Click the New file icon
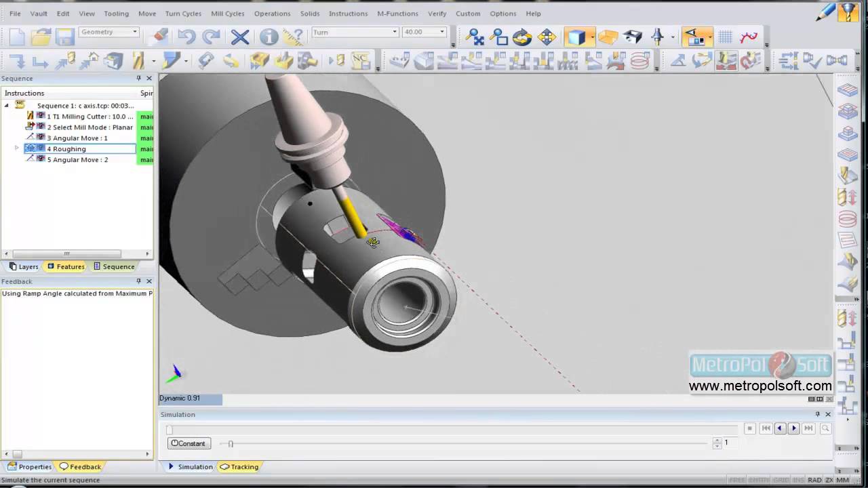The width and height of the screenshot is (868, 488). 17,37
